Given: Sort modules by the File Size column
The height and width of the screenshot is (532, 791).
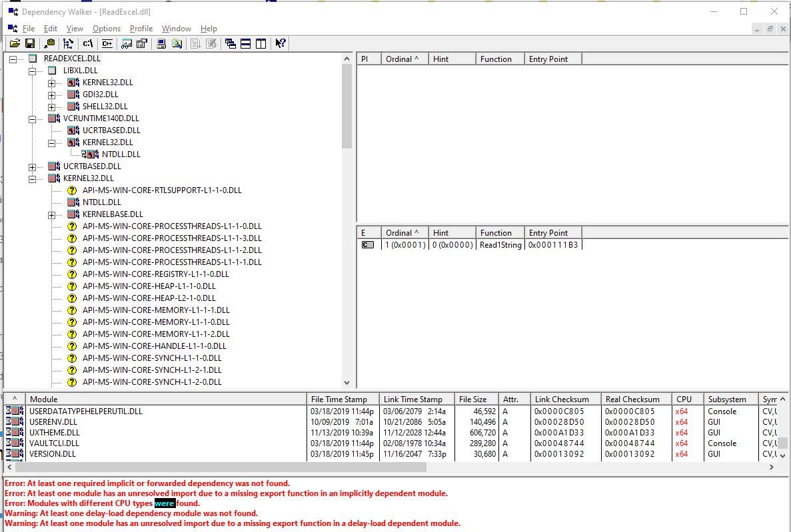Looking at the screenshot, I should coord(474,399).
